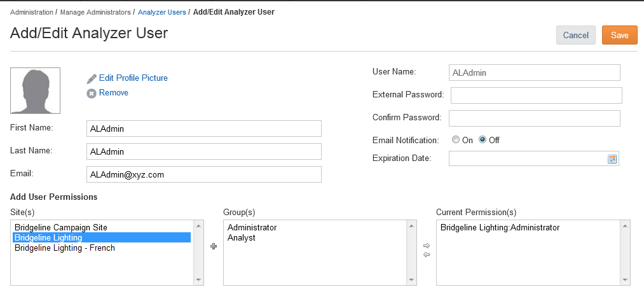This screenshot has height=294, width=644.
Task: Click into the External Password field
Action: coord(536,95)
